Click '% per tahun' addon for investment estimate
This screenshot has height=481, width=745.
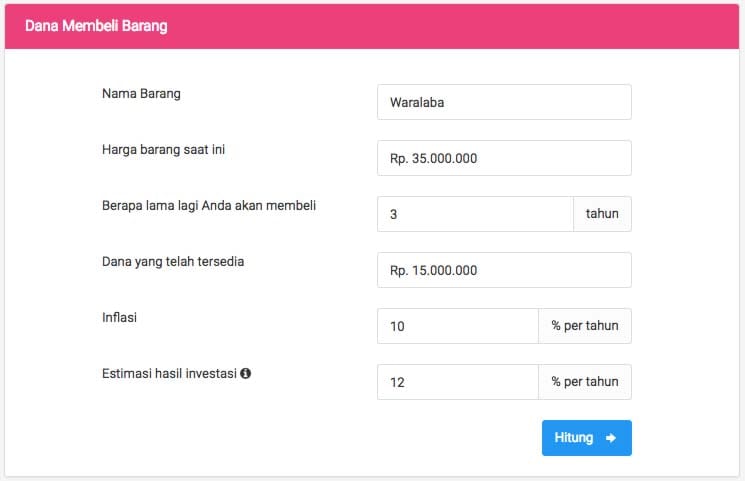(x=585, y=382)
